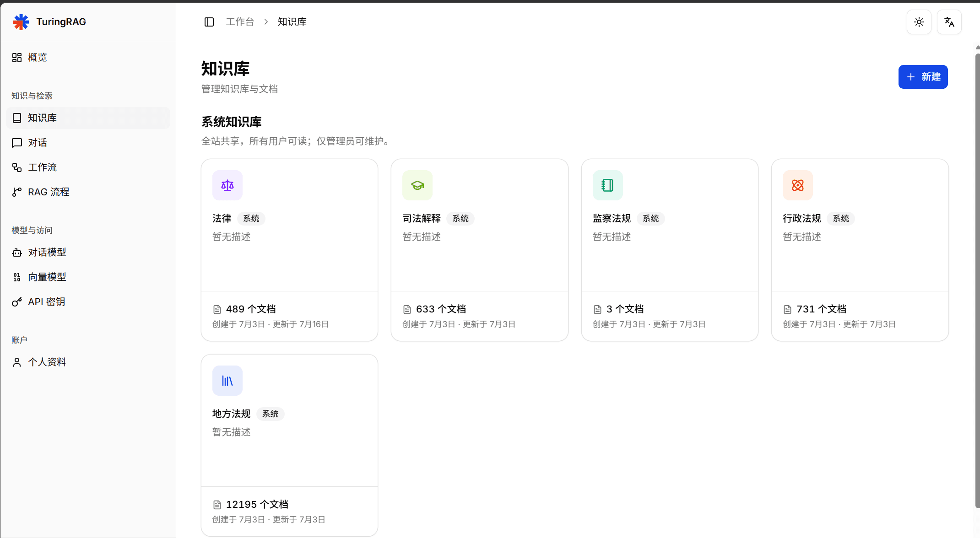Click 创建于 7月3日 · 更新于 7月16日 text
The image size is (980, 538).
click(271, 324)
